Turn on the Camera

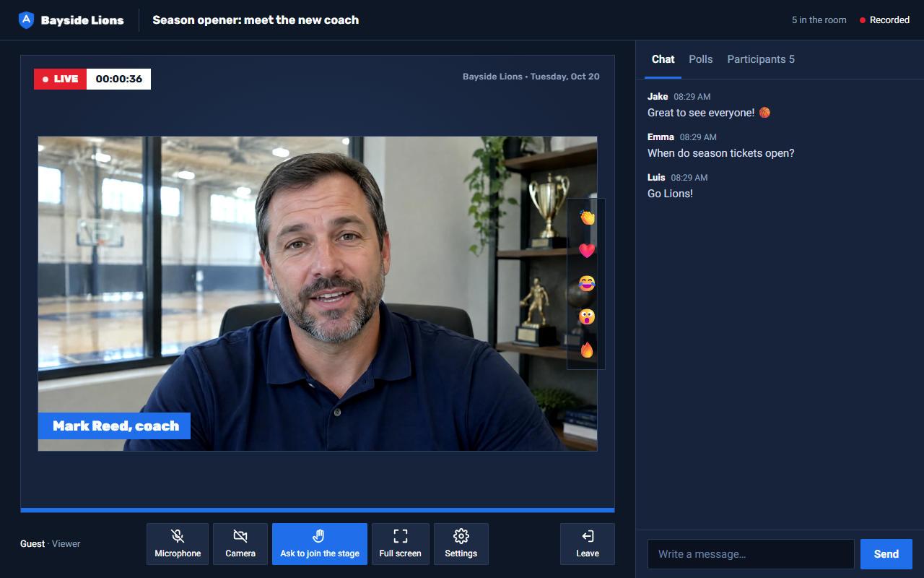pos(240,544)
